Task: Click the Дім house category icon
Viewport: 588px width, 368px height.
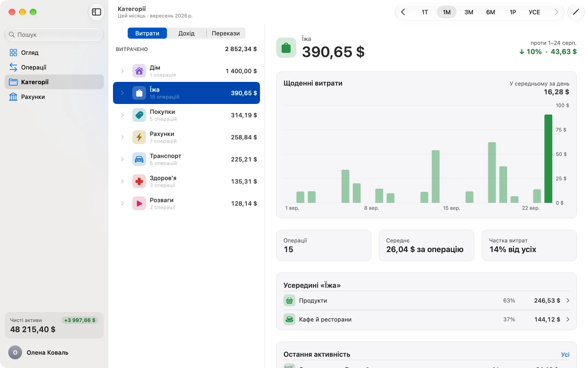Action: coord(139,71)
